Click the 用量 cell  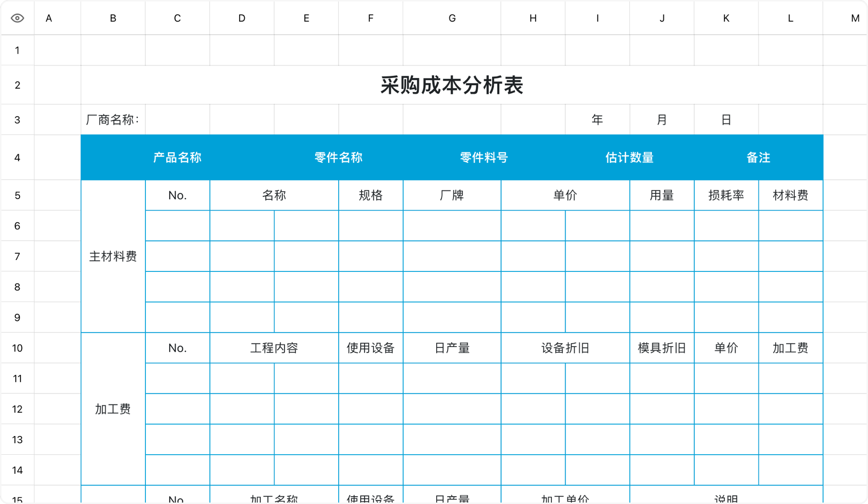click(662, 195)
